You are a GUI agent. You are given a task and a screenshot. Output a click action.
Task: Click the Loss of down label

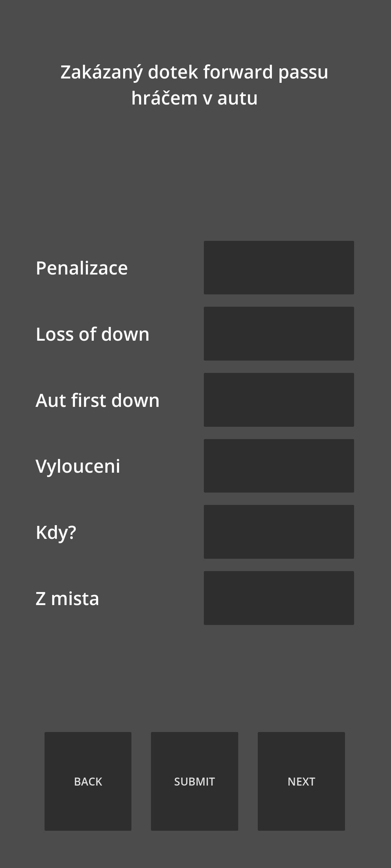93,334
